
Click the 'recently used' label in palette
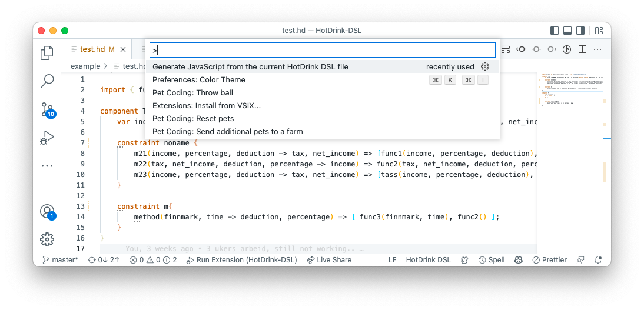[450, 67]
